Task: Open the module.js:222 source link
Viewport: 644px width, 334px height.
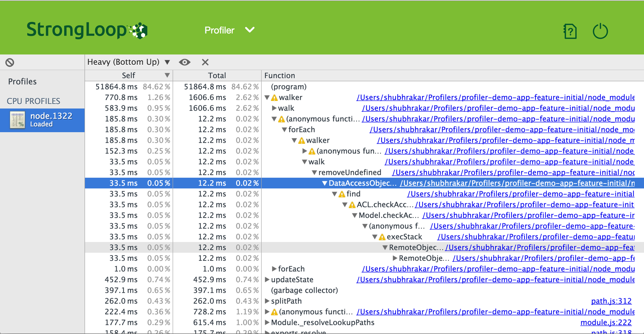Action: pyautogui.click(x=606, y=322)
